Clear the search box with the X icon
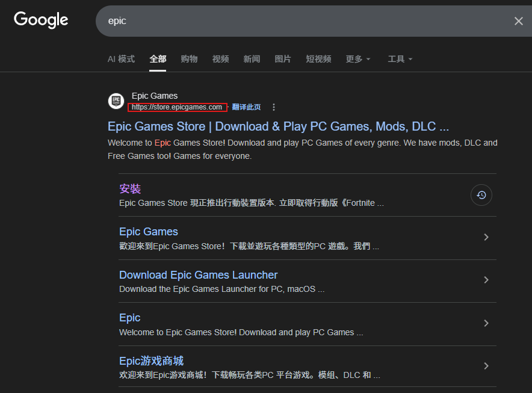The height and width of the screenshot is (393, 532). pos(518,21)
